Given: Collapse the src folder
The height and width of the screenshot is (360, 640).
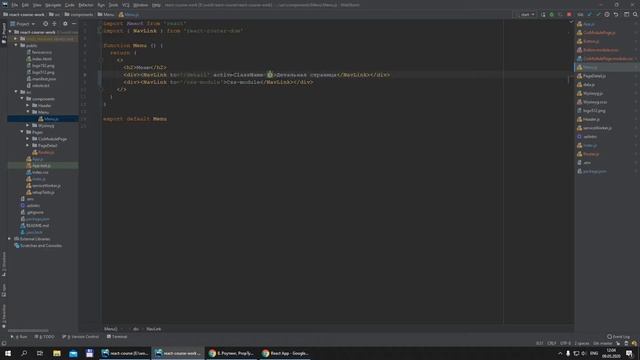Looking at the screenshot, I should 16,92.
